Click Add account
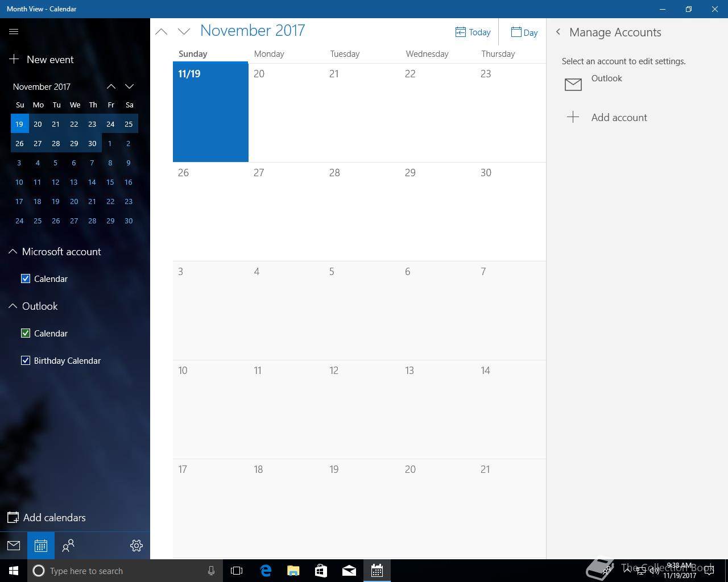 (606, 117)
